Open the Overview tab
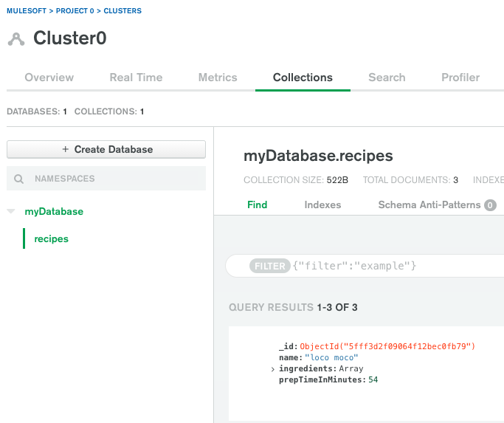This screenshot has height=423, width=504. coord(49,78)
